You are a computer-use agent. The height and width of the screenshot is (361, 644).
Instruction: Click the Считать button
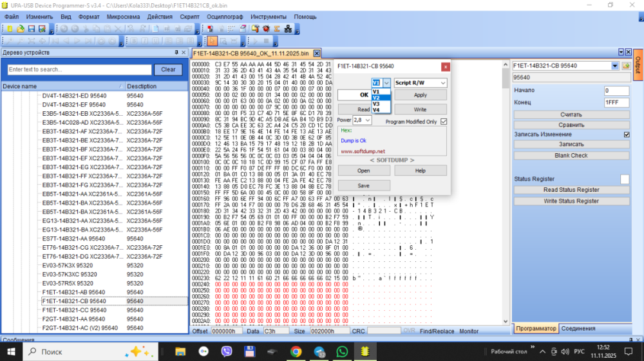click(x=571, y=115)
